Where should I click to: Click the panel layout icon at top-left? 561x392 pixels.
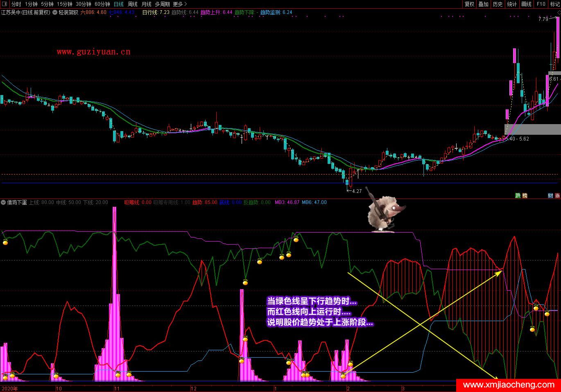pos(5,4)
